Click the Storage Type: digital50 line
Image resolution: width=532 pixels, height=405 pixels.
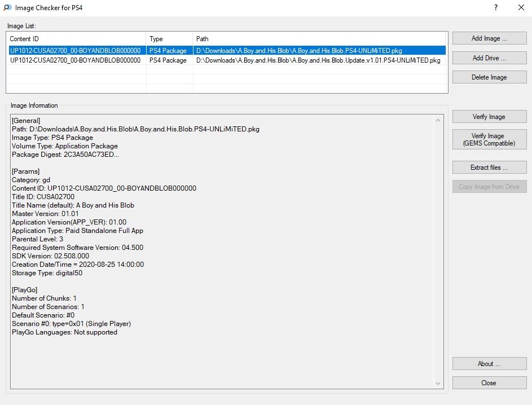point(47,273)
